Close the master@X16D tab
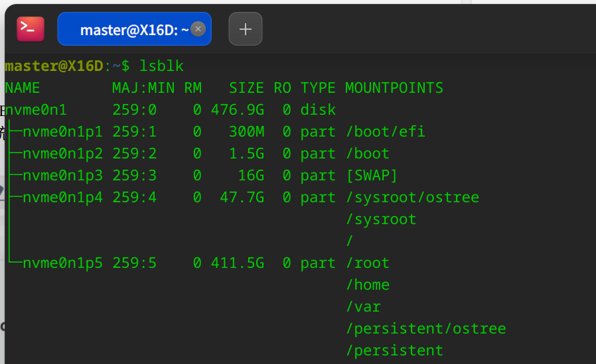The image size is (596, 364). (x=198, y=29)
